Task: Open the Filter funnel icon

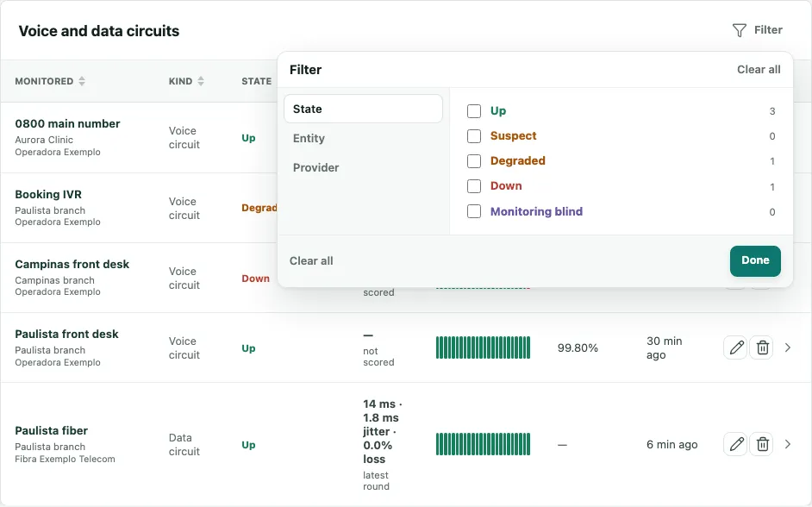Action: point(739,30)
